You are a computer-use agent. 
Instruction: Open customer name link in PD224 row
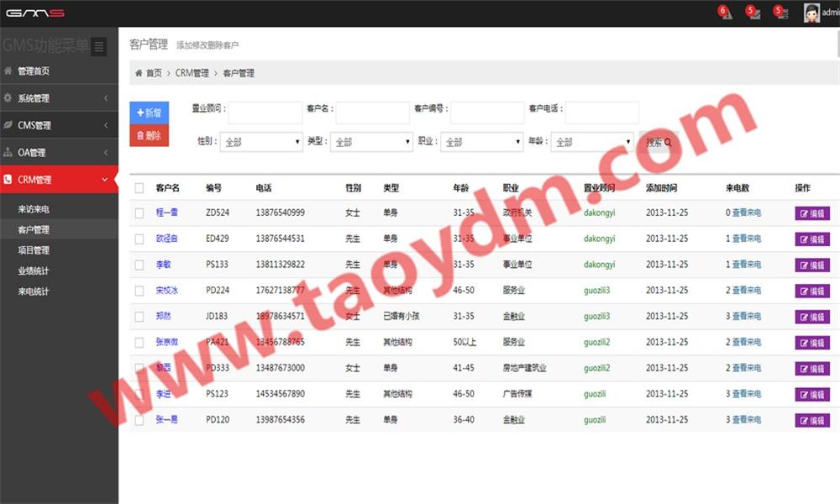pos(166,291)
